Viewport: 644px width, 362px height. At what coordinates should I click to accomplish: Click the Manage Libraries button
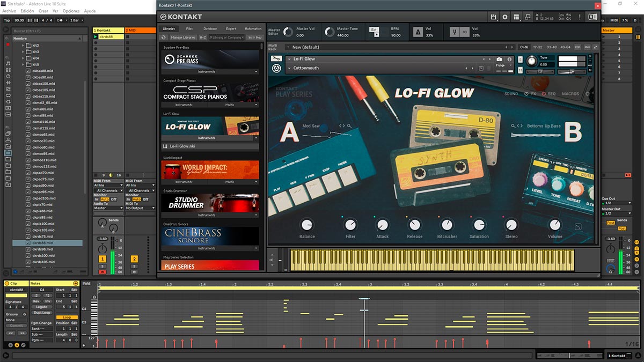coord(184,38)
